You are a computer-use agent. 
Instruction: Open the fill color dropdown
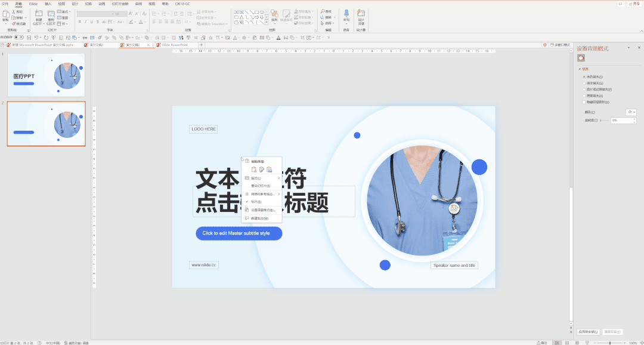click(631, 112)
